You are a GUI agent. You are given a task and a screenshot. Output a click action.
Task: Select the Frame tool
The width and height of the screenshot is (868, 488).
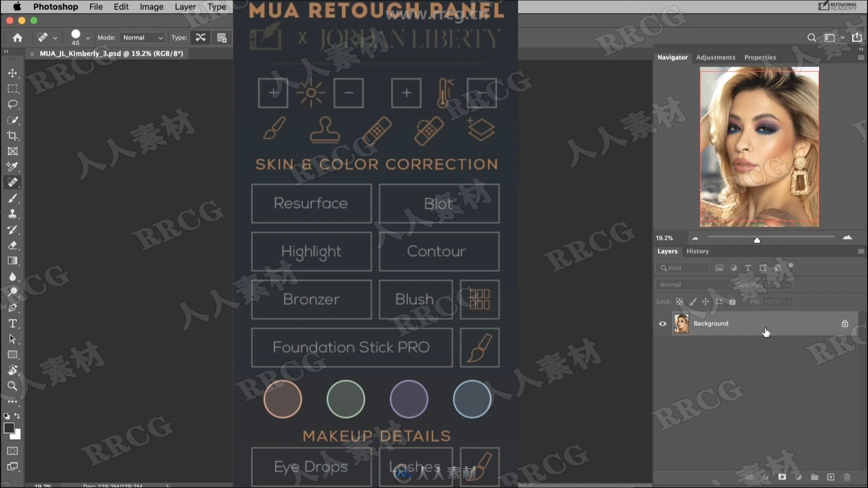point(13,151)
